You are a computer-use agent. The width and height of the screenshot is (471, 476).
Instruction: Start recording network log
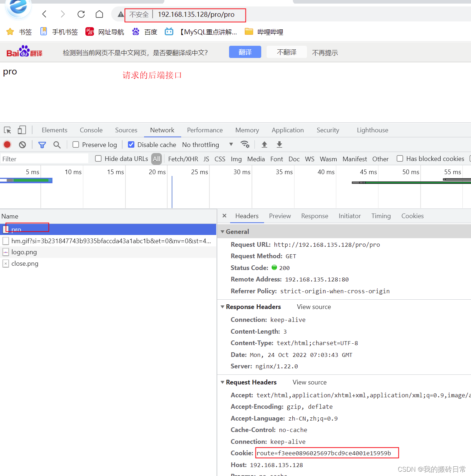coord(7,144)
